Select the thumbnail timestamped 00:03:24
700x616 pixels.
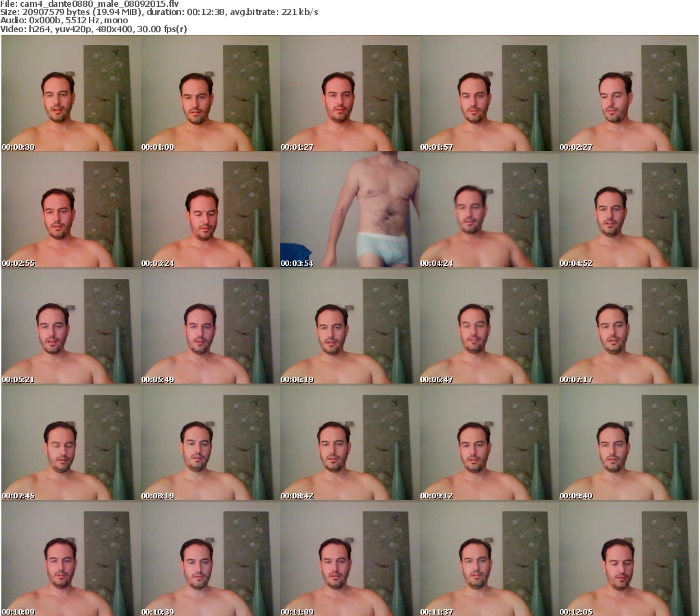[x=211, y=210]
